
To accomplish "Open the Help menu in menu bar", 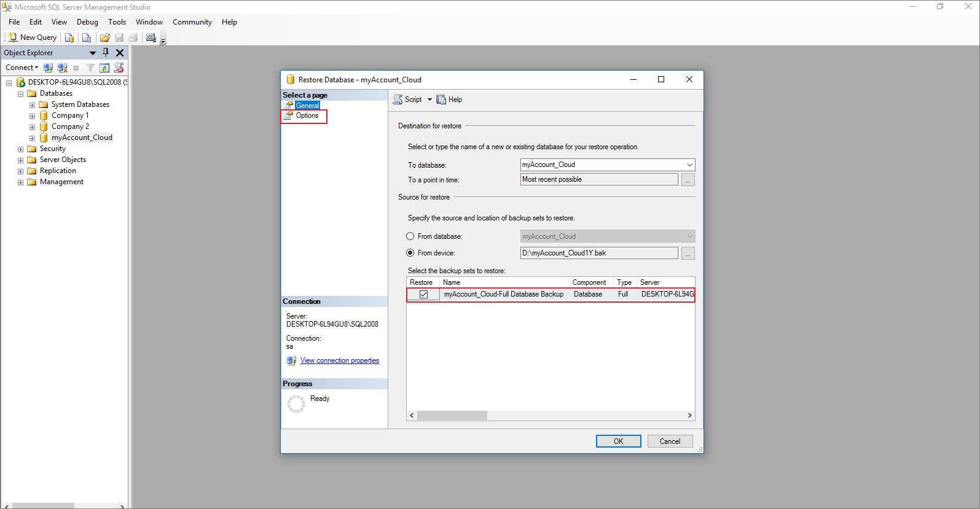I will [229, 22].
